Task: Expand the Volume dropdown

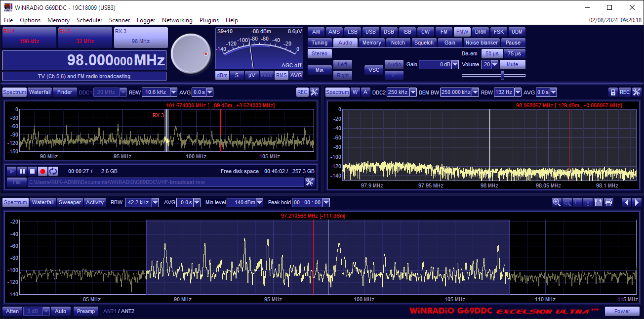Action: [494, 64]
